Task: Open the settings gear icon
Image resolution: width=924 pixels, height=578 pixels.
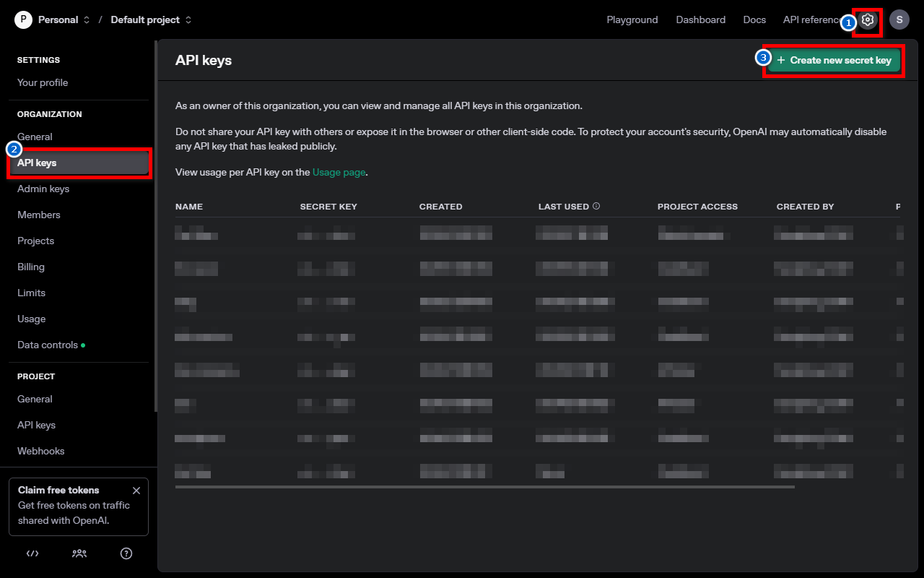Action: pyautogui.click(x=868, y=20)
